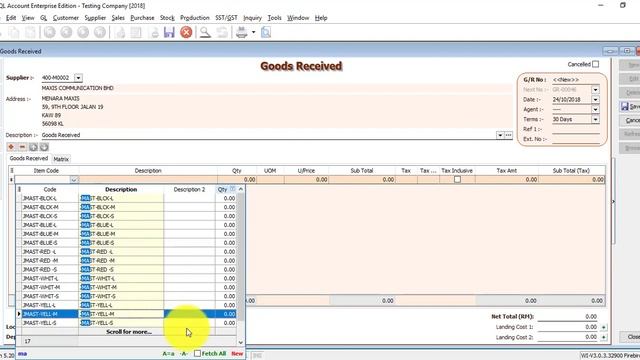Image resolution: width=640 pixels, height=360 pixels.
Task: Open the Tools menu
Action: [x=274, y=18]
